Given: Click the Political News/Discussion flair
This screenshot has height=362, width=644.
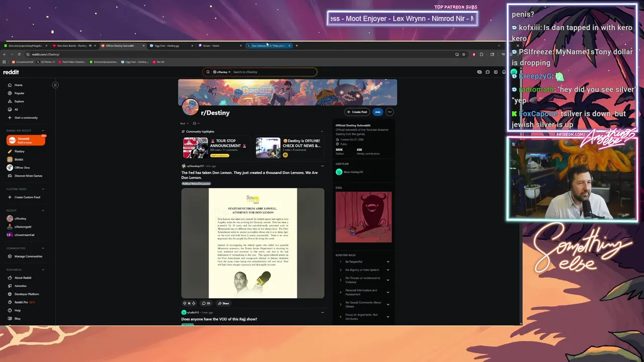Looking at the screenshot, I should point(196,184).
